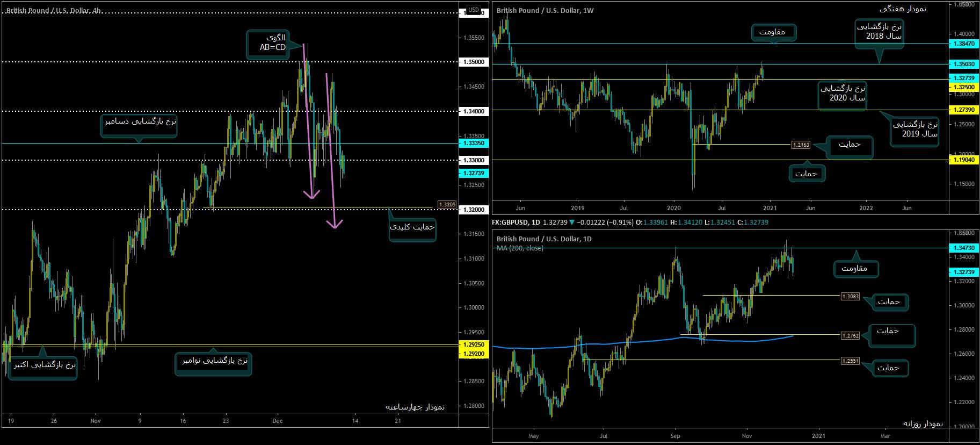Click 'Sep' on the daily time axis
The image size is (980, 445).
pyautogui.click(x=676, y=436)
